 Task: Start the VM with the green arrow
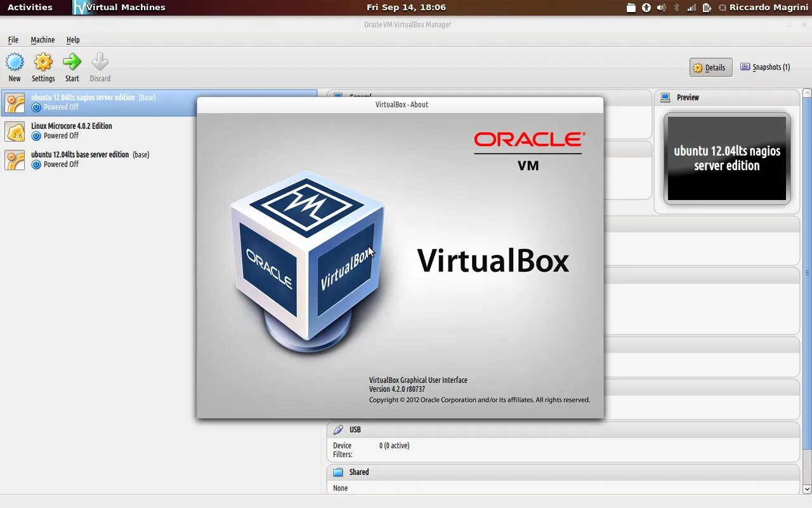tap(72, 62)
